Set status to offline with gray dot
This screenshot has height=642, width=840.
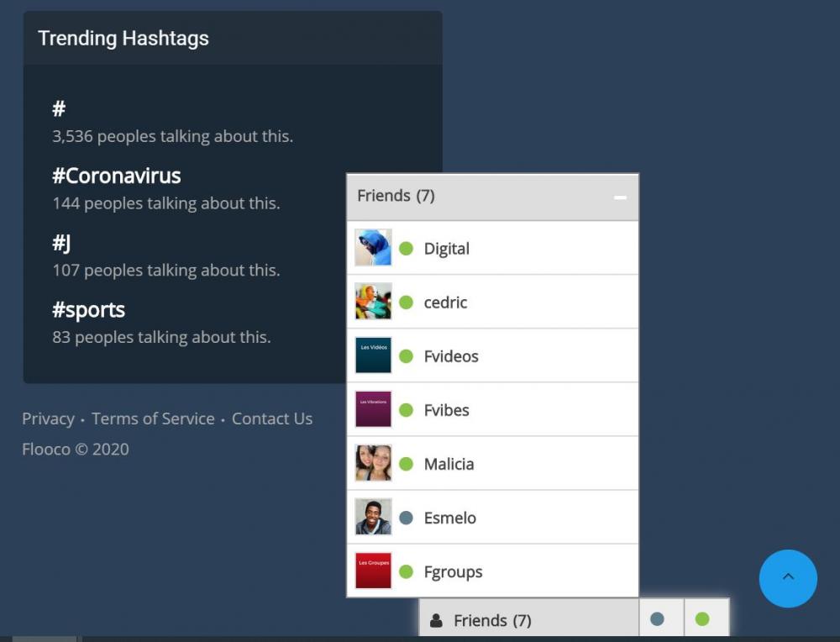[x=658, y=619]
